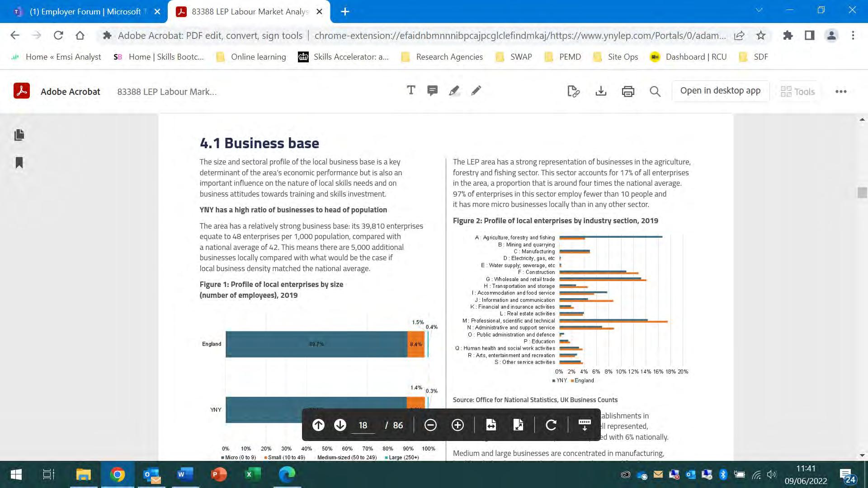Open page thumbnails panel in sidebar
This screenshot has height=488, width=868.
19,135
